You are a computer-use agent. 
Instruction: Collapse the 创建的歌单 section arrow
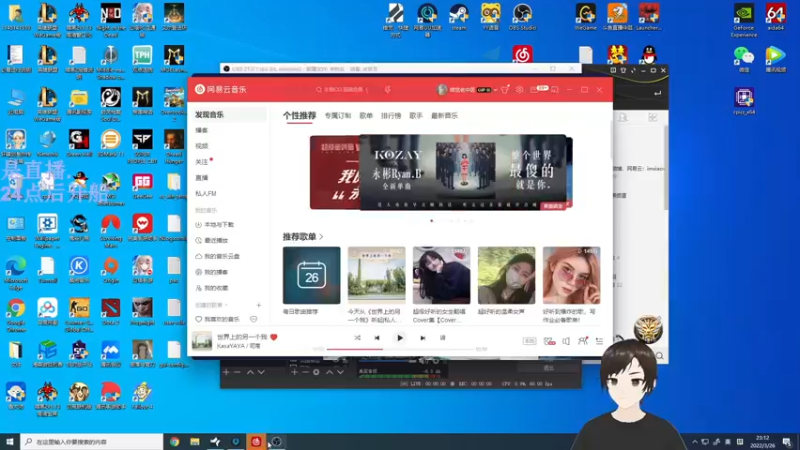(x=226, y=305)
